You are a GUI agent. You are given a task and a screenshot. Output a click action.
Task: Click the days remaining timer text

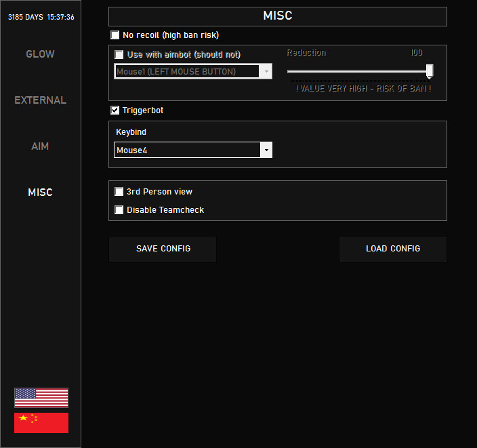coord(41,17)
